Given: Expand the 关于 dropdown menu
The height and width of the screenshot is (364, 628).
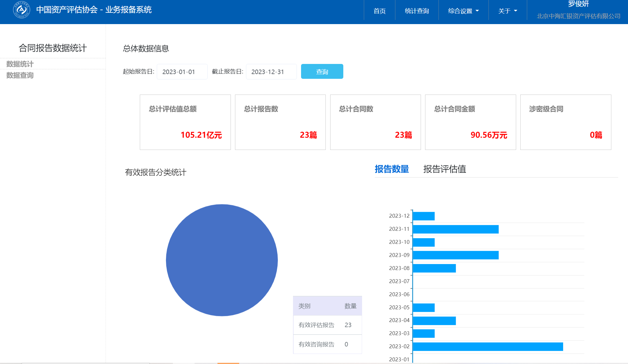Looking at the screenshot, I should pos(508,11).
